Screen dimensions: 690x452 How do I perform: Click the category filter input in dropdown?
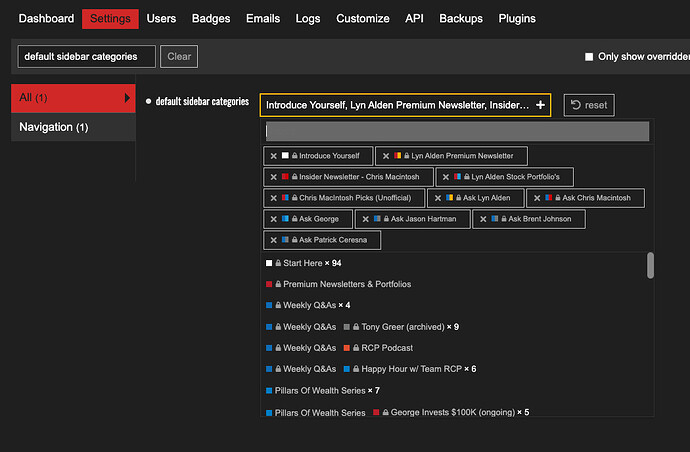pyautogui.click(x=457, y=132)
